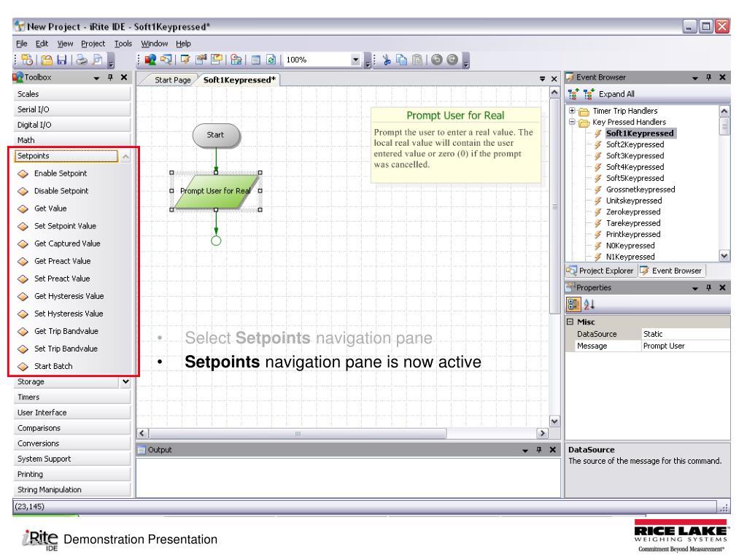
Task: Select the Prompt User for Real flowchart block
Action: point(216,191)
